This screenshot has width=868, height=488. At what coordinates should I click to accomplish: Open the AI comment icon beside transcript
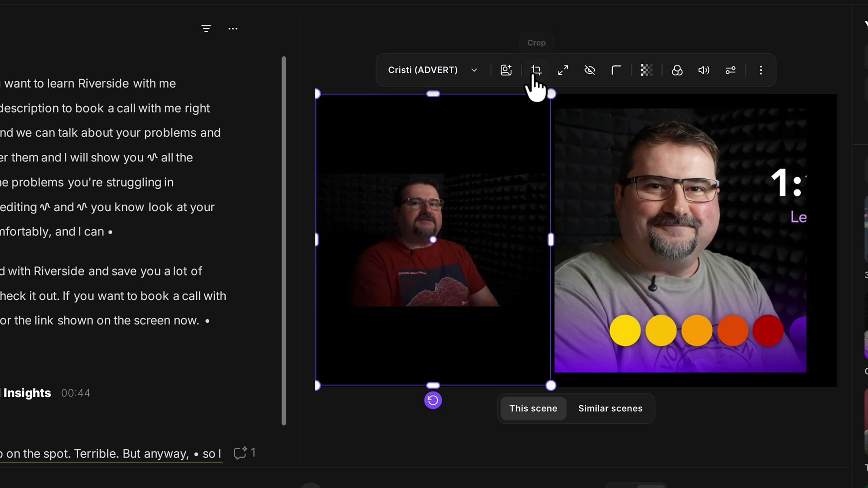coord(240,453)
